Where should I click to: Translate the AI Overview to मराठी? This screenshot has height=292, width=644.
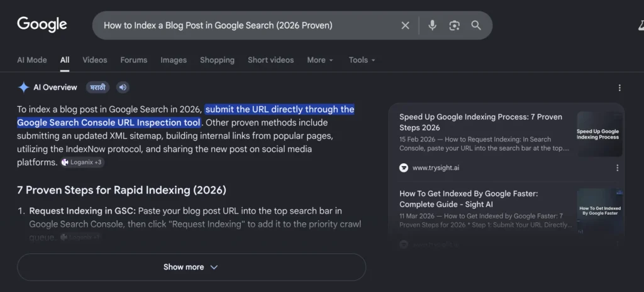[97, 87]
